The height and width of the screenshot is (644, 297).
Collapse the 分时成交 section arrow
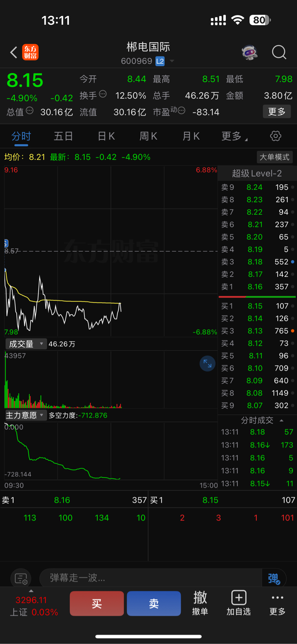tap(282, 420)
